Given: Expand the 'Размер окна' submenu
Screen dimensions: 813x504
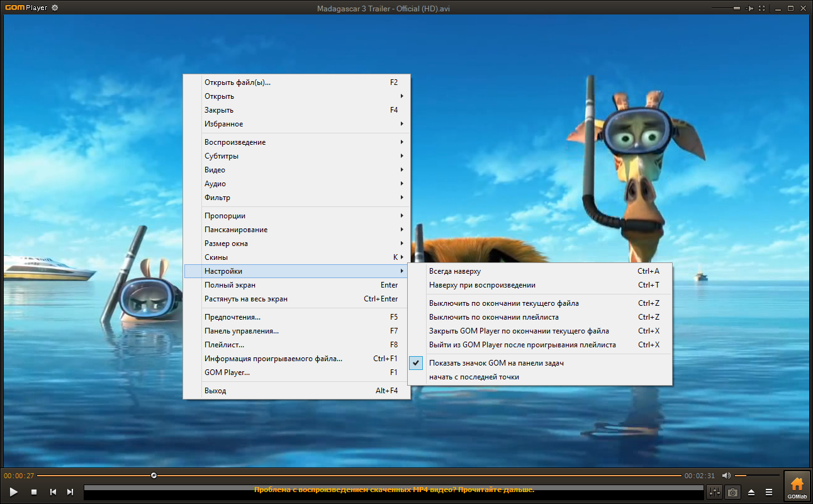Looking at the screenshot, I should click(x=296, y=244).
